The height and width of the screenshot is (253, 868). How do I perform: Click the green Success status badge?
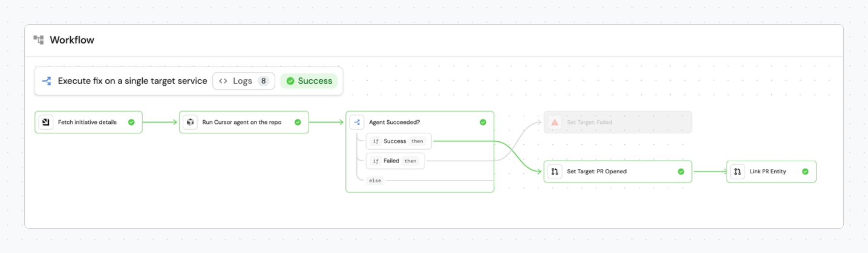coord(309,81)
